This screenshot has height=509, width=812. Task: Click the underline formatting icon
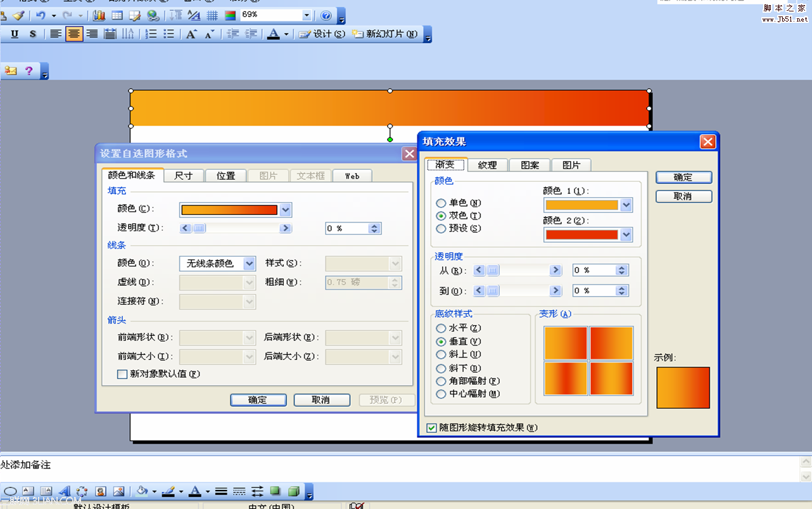tap(15, 34)
